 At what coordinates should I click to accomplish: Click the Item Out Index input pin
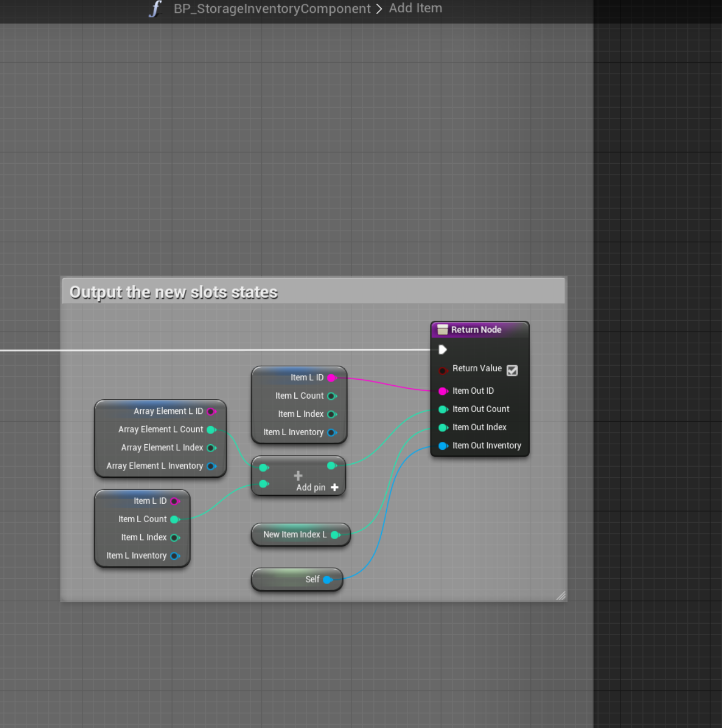point(442,427)
